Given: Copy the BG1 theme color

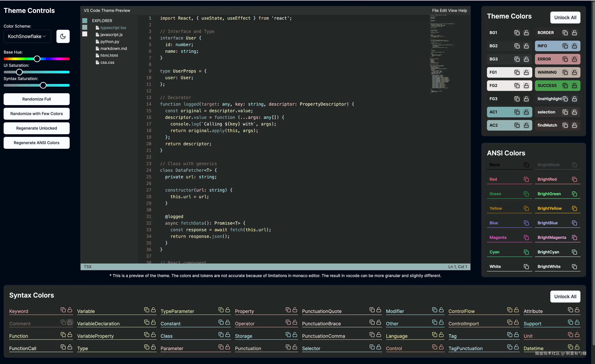Looking at the screenshot, I should (x=517, y=33).
